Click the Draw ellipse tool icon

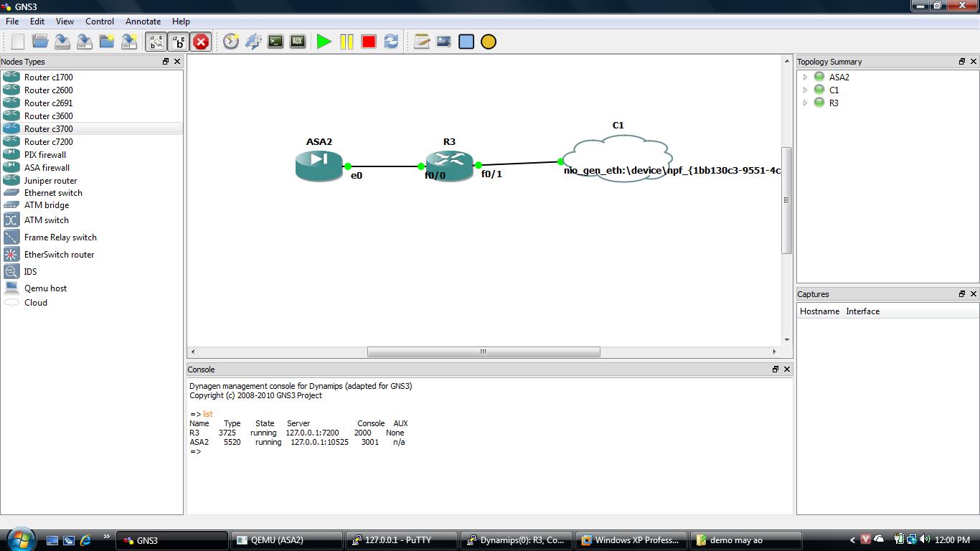[x=489, y=42]
